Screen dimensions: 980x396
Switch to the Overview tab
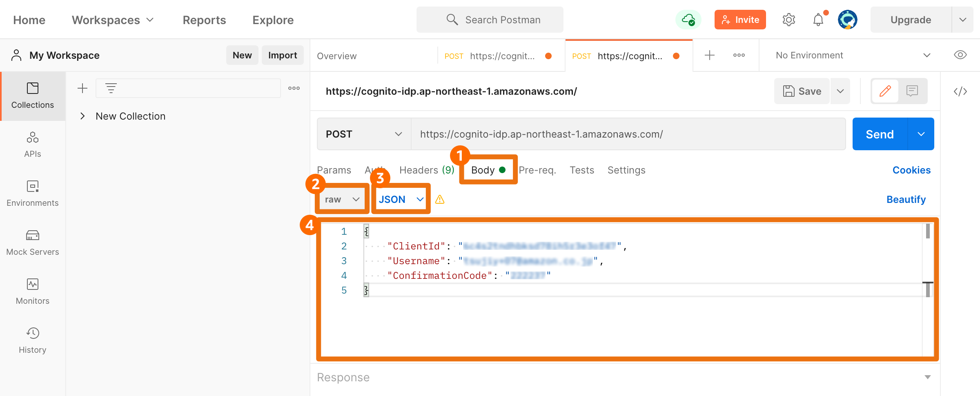click(336, 56)
